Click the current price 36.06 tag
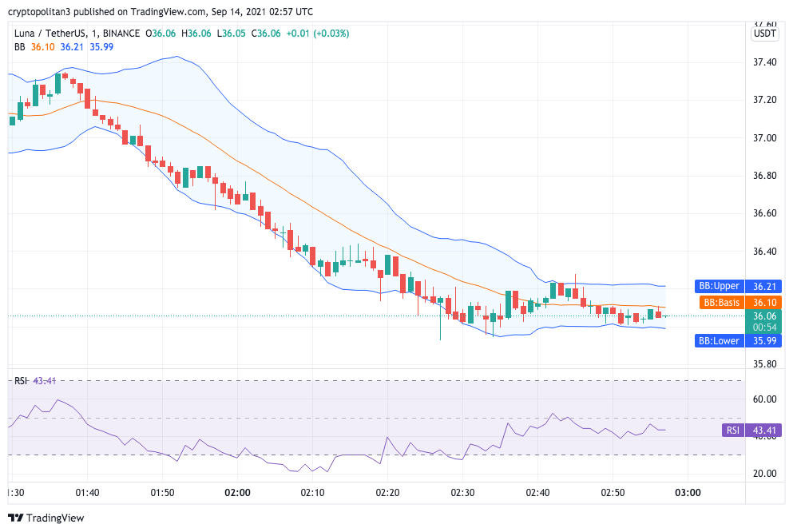This screenshot has width=793, height=532. [x=764, y=316]
